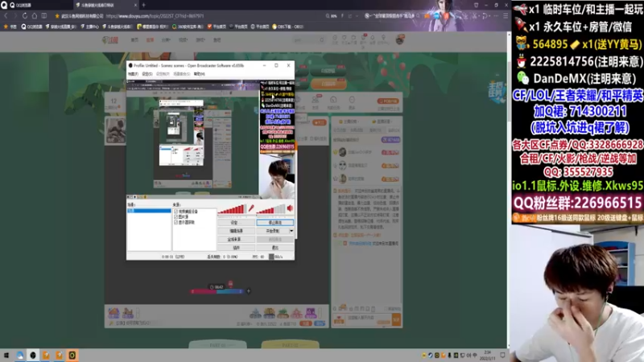
Task: Open the user avatar in Douyu header
Action: pyautogui.click(x=399, y=39)
